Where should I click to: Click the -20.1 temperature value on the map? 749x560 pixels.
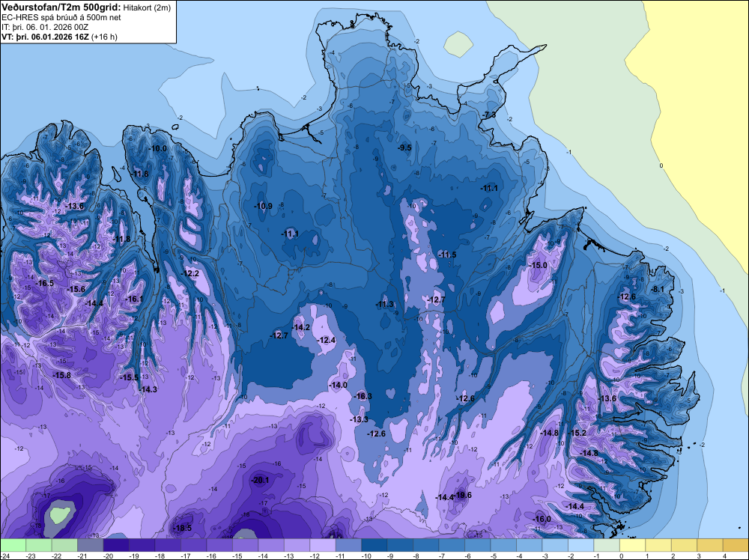pos(261,480)
